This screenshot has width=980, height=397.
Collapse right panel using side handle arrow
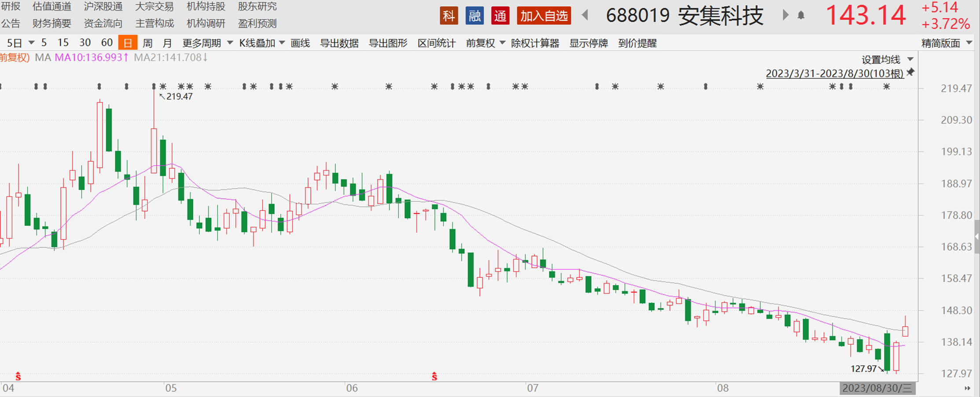pyautogui.click(x=977, y=237)
